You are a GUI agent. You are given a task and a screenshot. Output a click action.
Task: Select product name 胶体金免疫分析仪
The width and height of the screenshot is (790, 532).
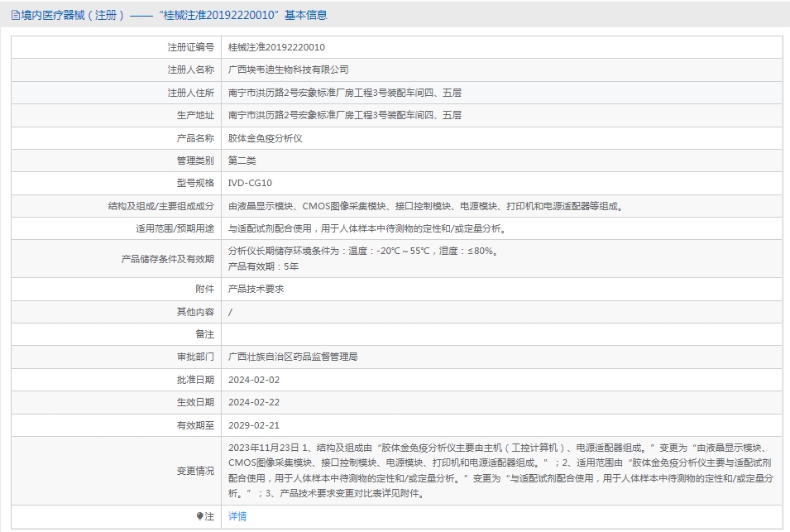point(265,138)
